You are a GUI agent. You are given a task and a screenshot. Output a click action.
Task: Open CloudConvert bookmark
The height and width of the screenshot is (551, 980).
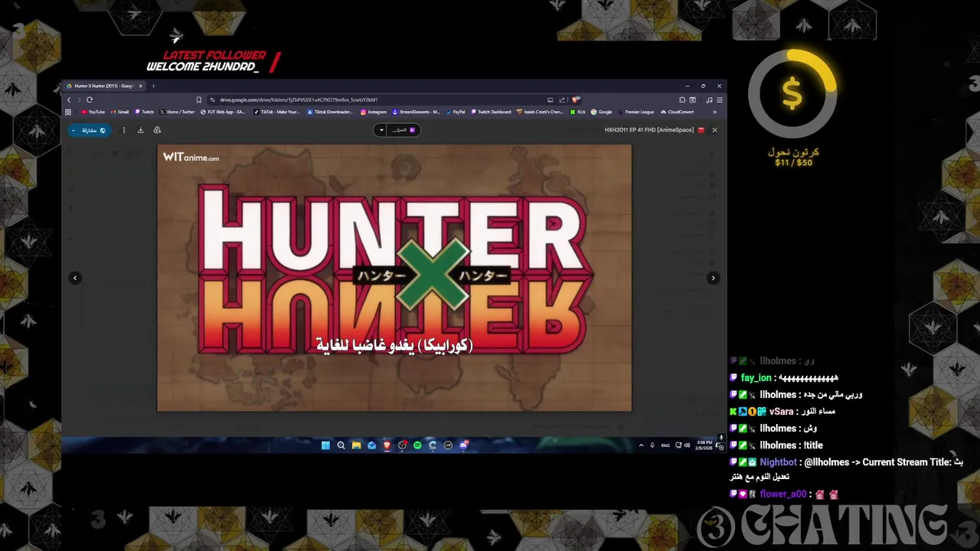677,112
